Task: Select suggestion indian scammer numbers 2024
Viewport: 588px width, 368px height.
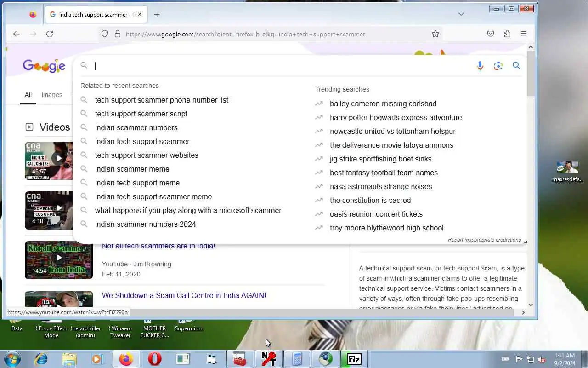Action: (x=145, y=224)
